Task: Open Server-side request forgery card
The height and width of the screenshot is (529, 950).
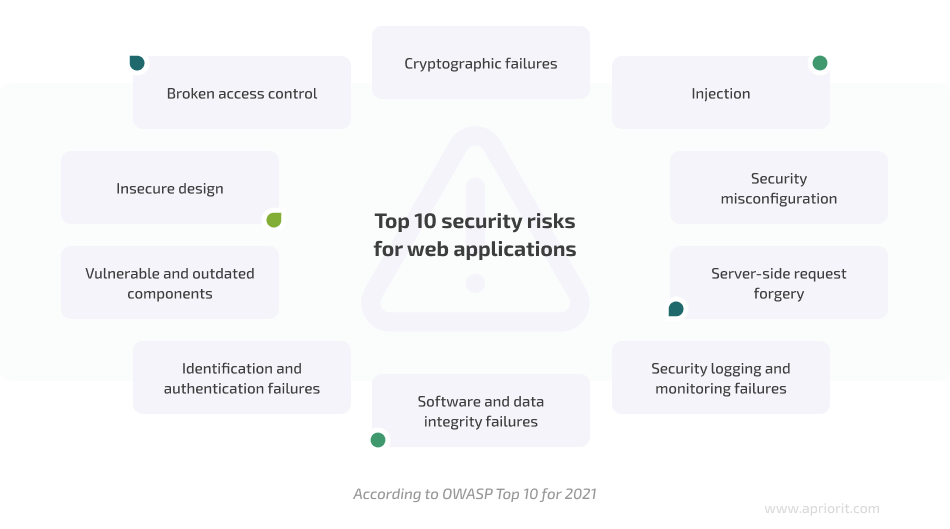Action: (x=779, y=282)
